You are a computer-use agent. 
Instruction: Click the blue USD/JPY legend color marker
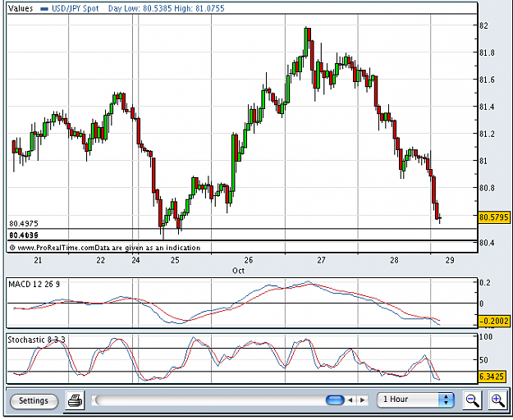pos(44,9)
